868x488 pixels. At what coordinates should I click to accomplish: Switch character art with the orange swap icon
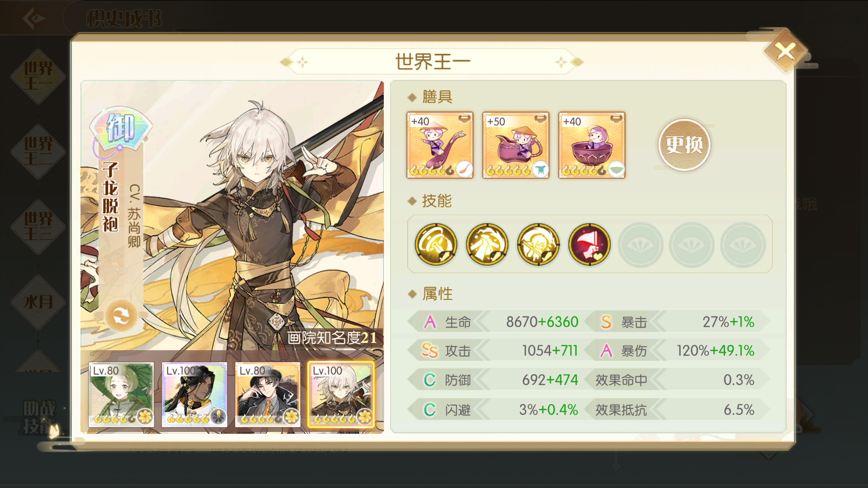point(121,316)
